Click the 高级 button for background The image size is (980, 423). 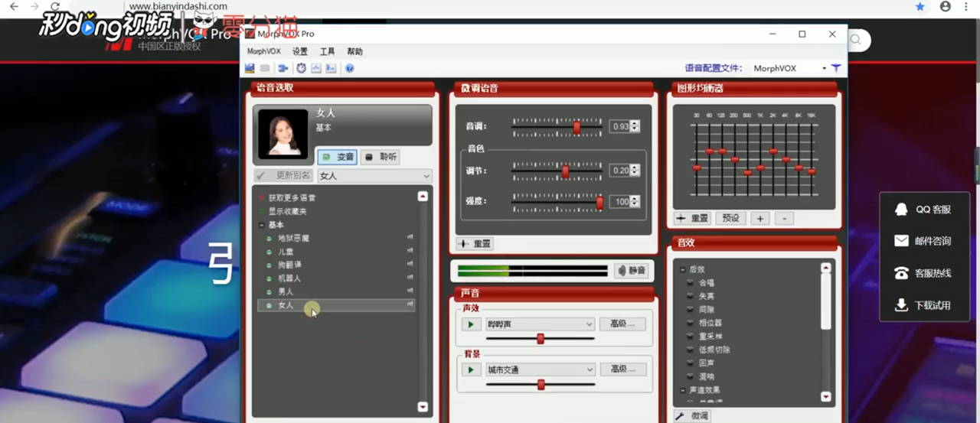click(622, 369)
